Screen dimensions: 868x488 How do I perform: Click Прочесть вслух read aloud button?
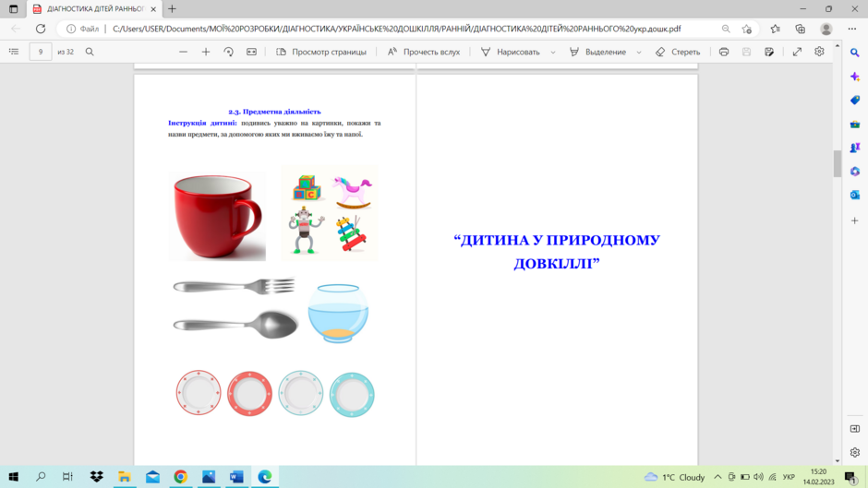click(x=424, y=52)
